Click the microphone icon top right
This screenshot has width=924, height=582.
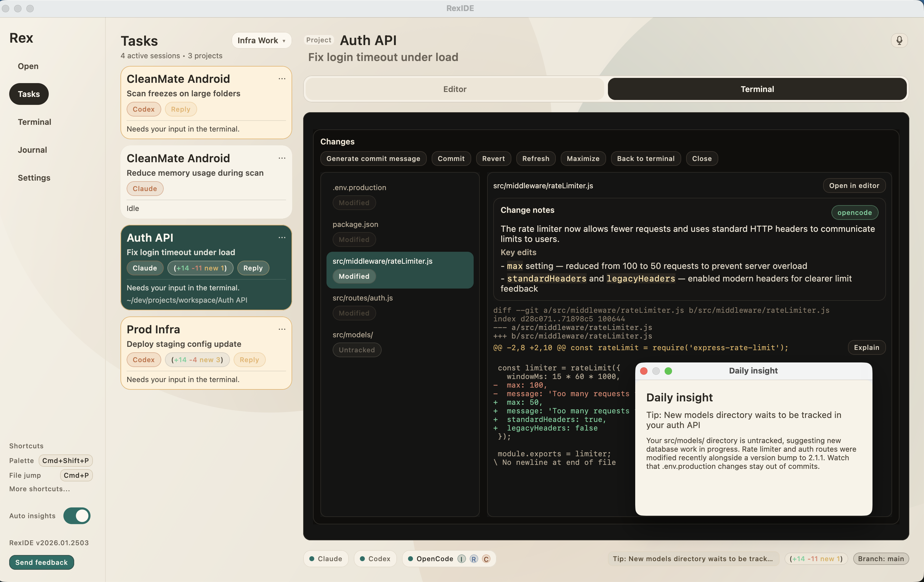(899, 40)
